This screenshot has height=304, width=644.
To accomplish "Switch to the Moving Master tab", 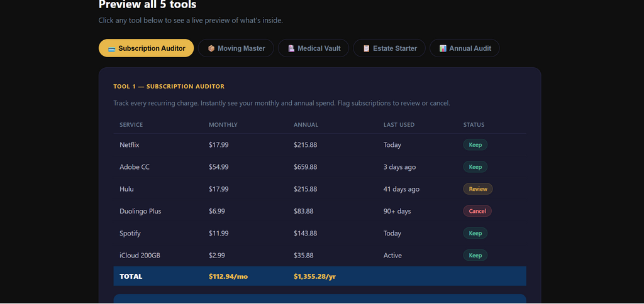I will 236,48.
